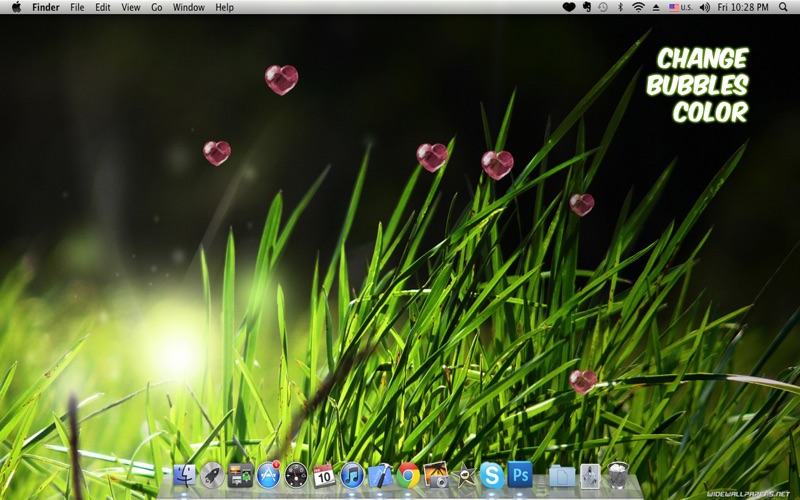Launch Google Chrome from the dock

click(407, 475)
